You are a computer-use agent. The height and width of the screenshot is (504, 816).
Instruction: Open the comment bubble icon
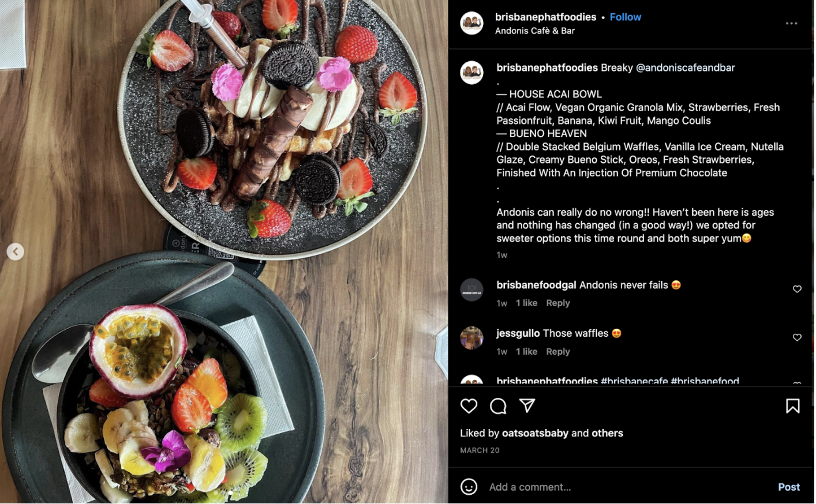498,406
